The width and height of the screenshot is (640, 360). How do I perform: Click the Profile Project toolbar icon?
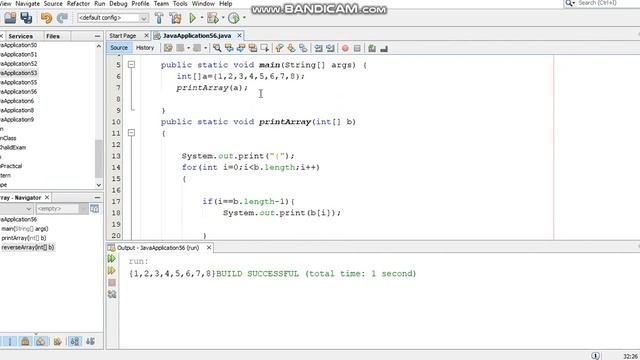pos(233,18)
